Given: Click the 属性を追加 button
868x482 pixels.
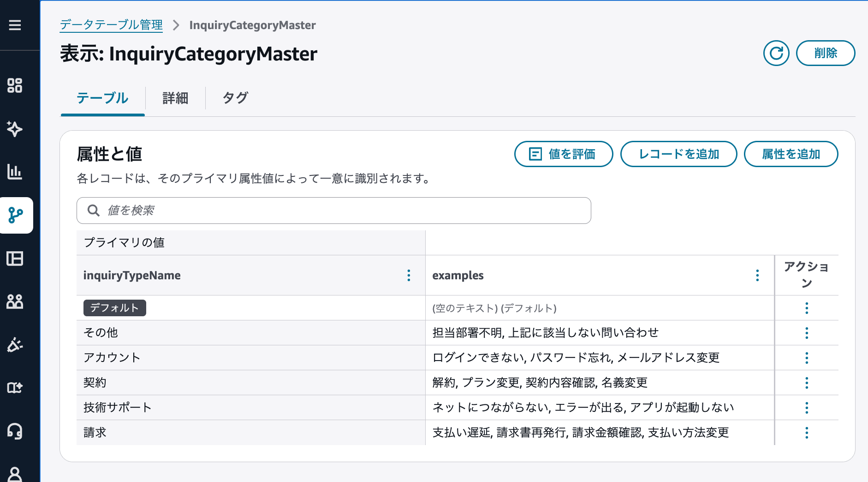Looking at the screenshot, I should (x=791, y=154).
